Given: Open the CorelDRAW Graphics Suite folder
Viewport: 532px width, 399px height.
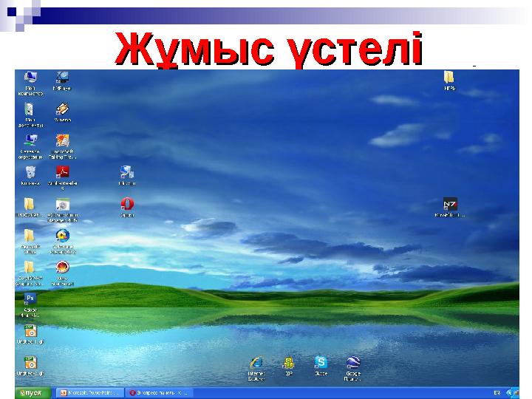Looking at the screenshot, I should click(29, 267).
